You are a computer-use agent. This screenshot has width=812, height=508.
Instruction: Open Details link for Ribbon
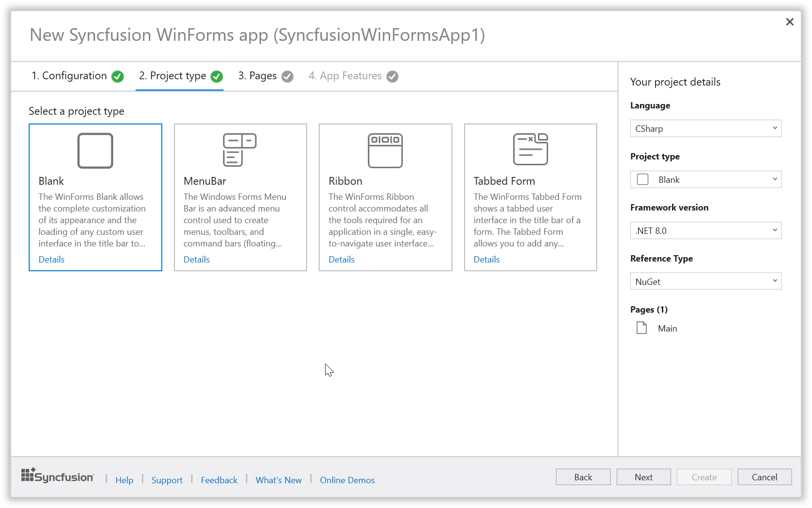click(x=342, y=259)
